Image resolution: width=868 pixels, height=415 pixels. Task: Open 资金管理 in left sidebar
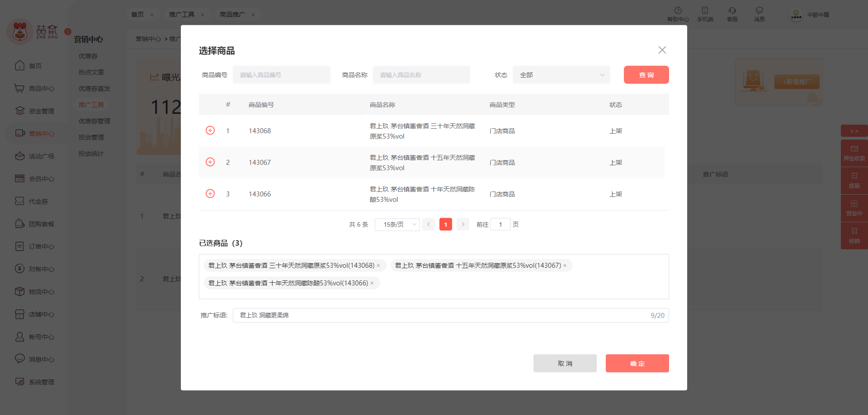click(x=34, y=111)
